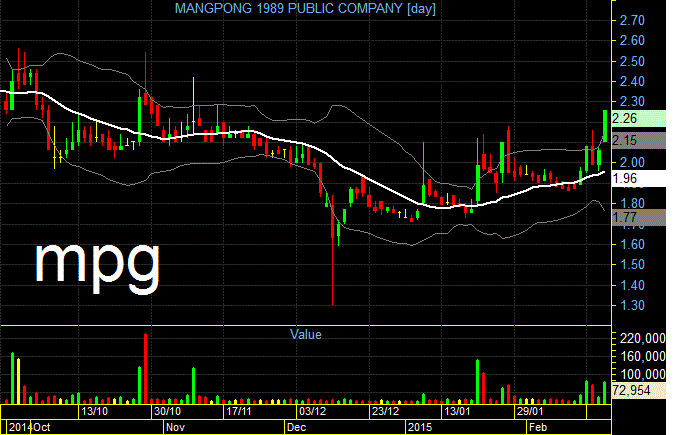Click the 2.26 last price tag

coord(638,118)
